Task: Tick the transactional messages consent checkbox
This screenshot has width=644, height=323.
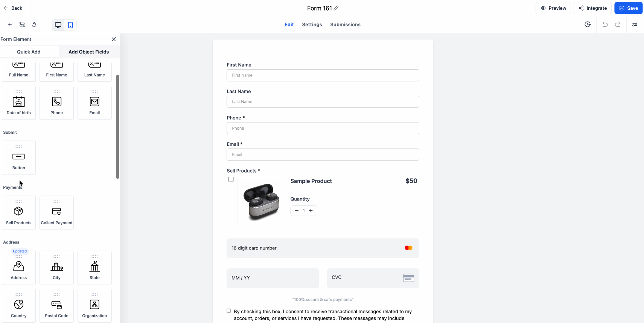Action: (229, 311)
